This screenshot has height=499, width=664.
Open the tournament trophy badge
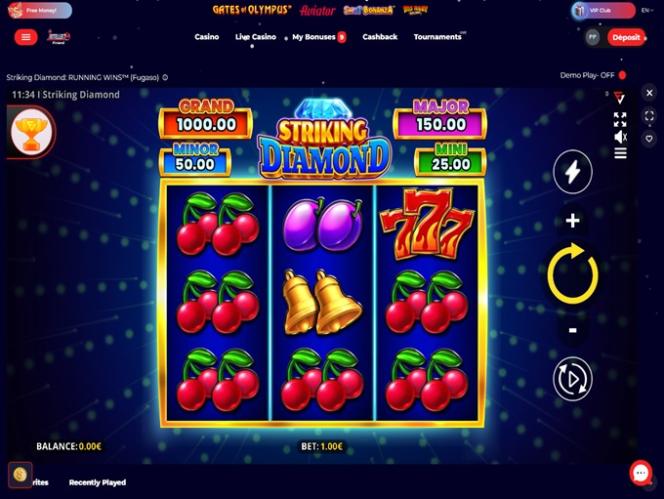(32, 132)
